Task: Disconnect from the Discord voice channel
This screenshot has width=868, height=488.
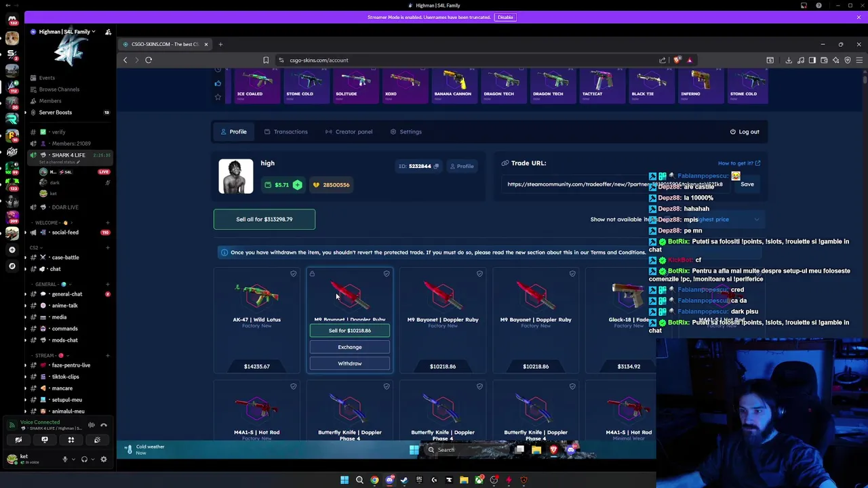Action: pos(104,425)
